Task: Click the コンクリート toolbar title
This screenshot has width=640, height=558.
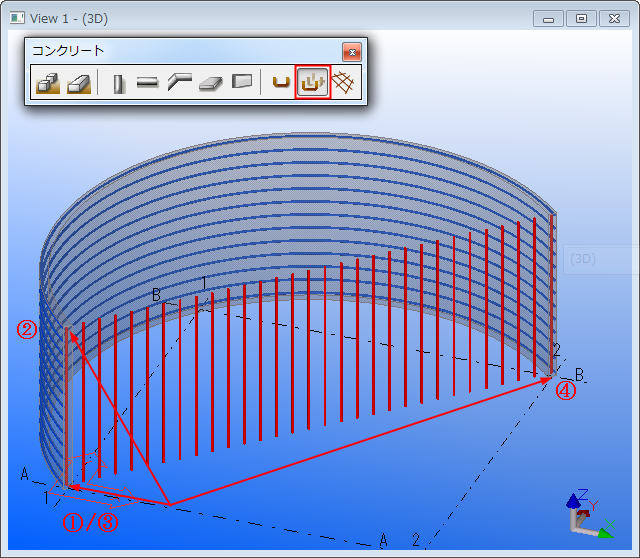Action: click(x=68, y=51)
